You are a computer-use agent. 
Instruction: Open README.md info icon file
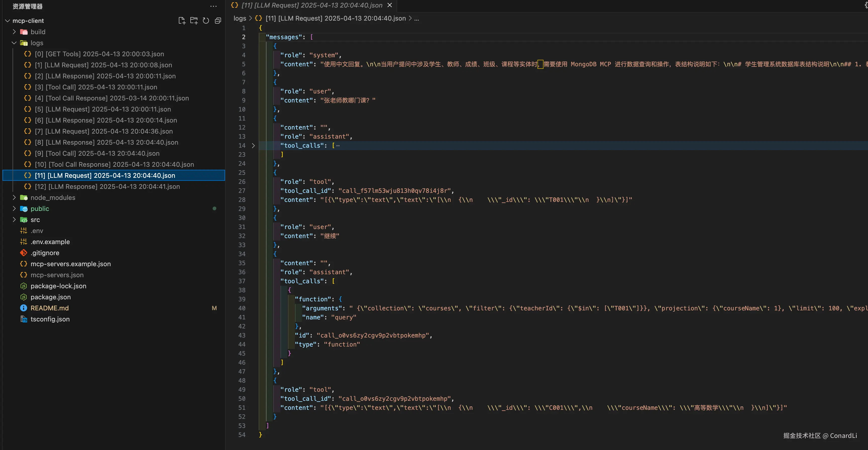pos(49,308)
